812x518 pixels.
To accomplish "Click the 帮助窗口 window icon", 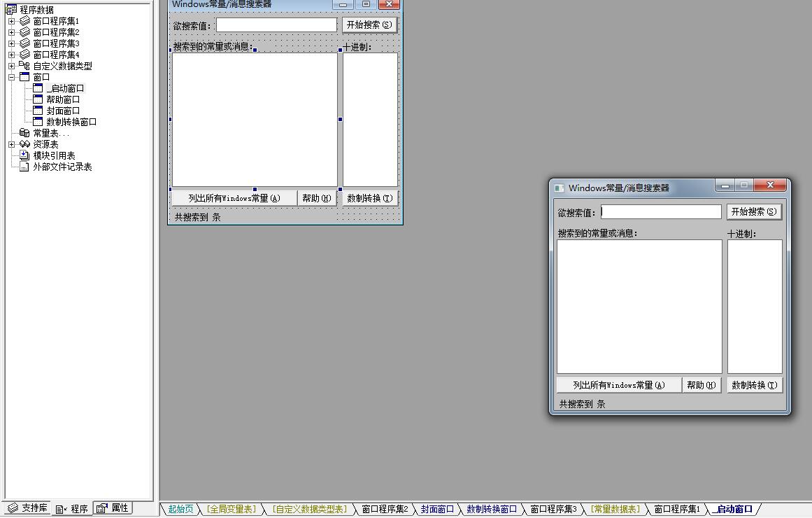I will point(38,99).
